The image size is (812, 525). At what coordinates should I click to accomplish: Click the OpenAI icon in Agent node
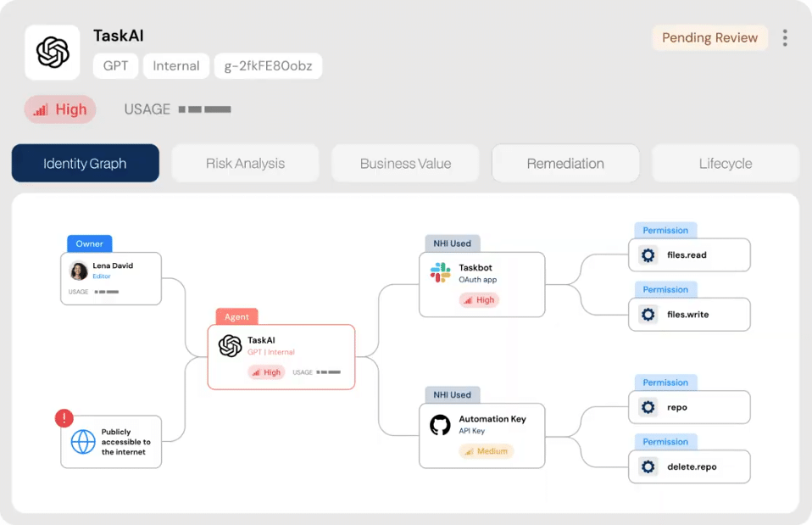pyautogui.click(x=230, y=346)
